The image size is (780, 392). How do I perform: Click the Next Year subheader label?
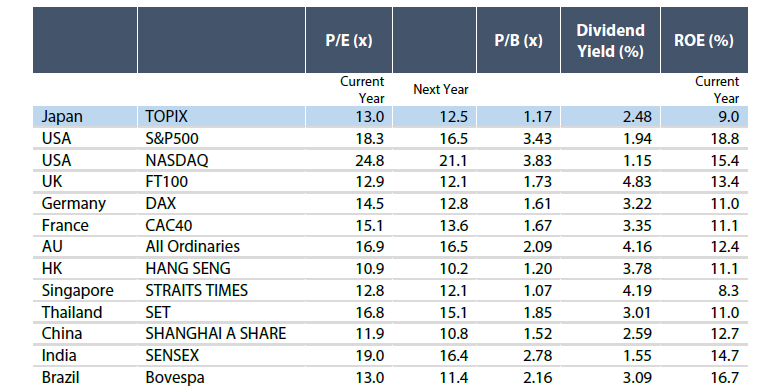coord(441,90)
